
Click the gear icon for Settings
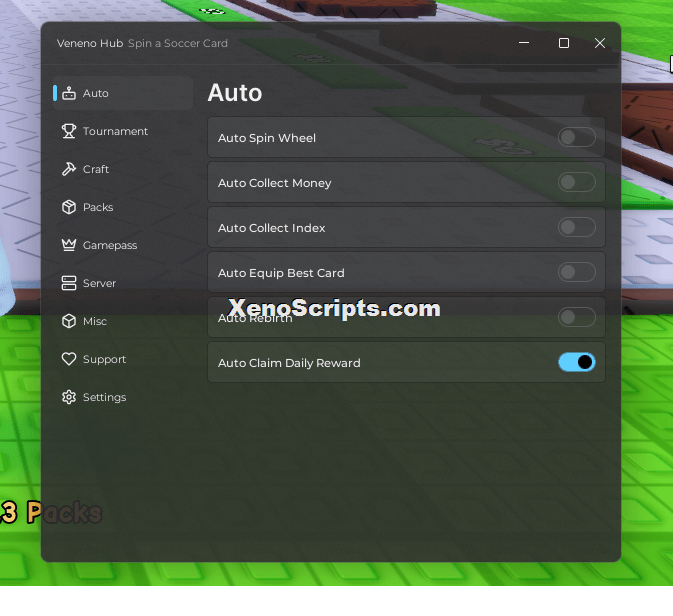69,397
